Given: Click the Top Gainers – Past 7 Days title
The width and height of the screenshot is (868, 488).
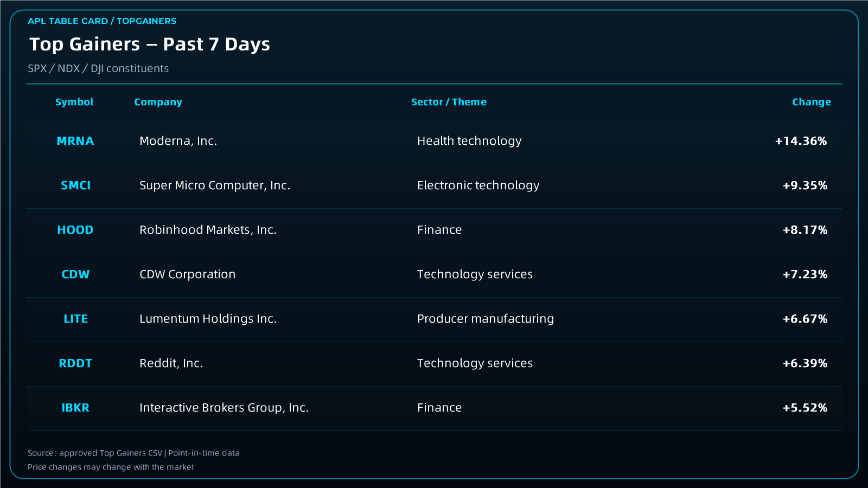Looking at the screenshot, I should 150,44.
